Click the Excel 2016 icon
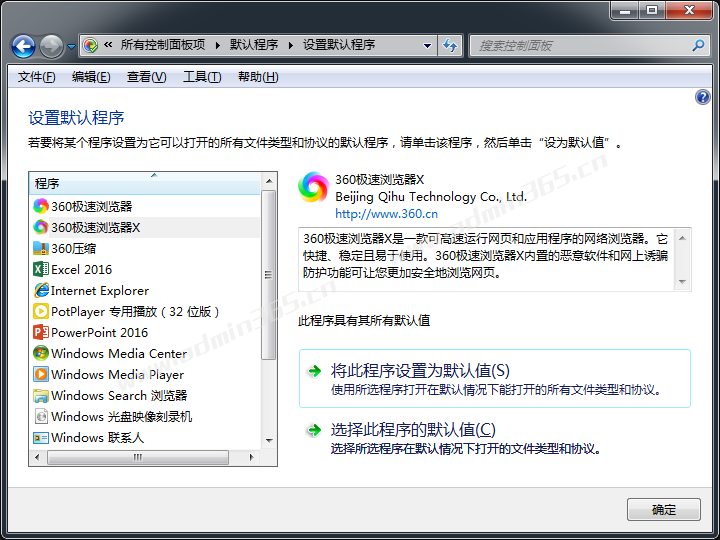Image resolution: width=720 pixels, height=540 pixels. (x=41, y=269)
